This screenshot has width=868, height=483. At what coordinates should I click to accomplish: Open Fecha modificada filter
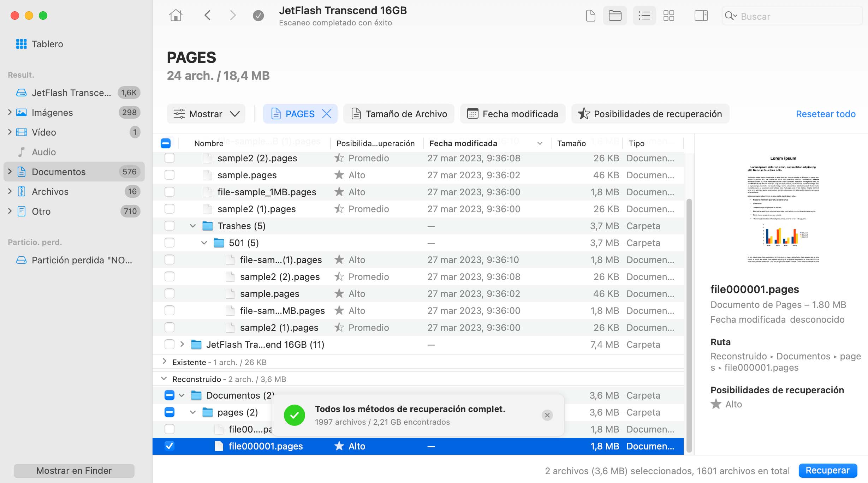click(x=513, y=114)
